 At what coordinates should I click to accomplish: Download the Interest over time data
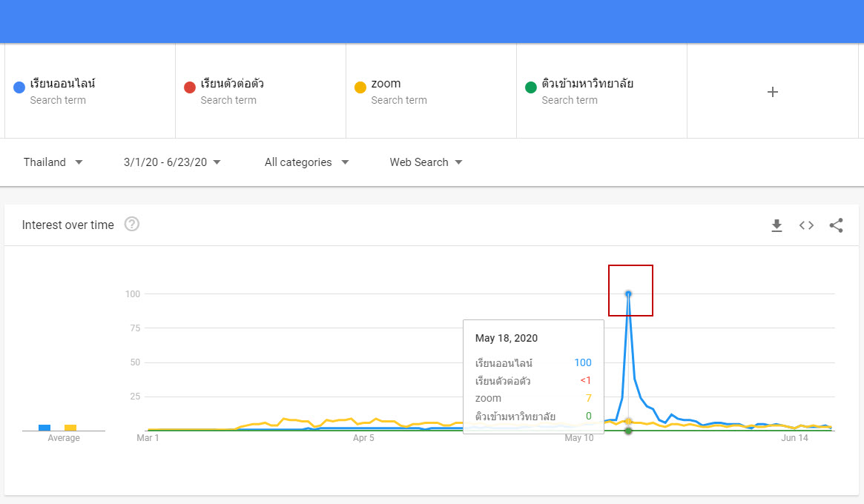(x=776, y=225)
